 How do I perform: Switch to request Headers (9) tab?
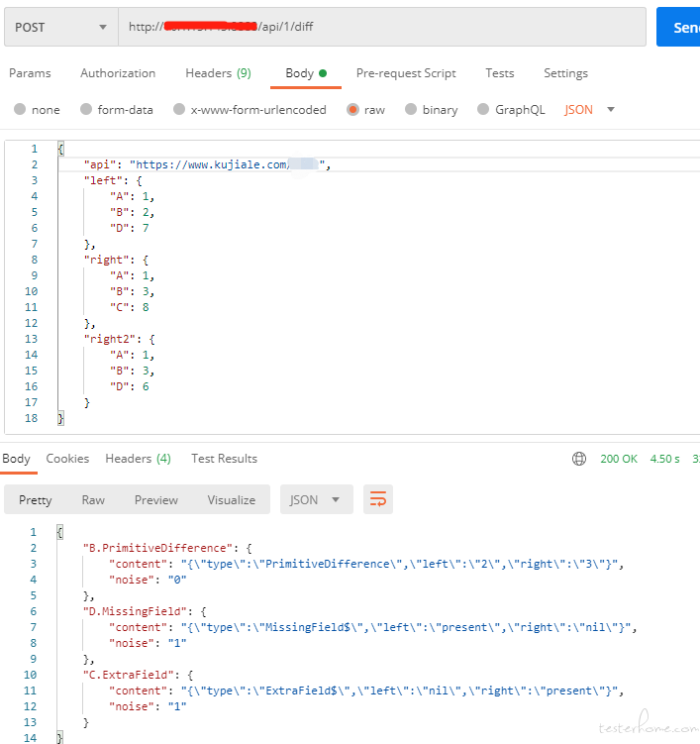218,73
